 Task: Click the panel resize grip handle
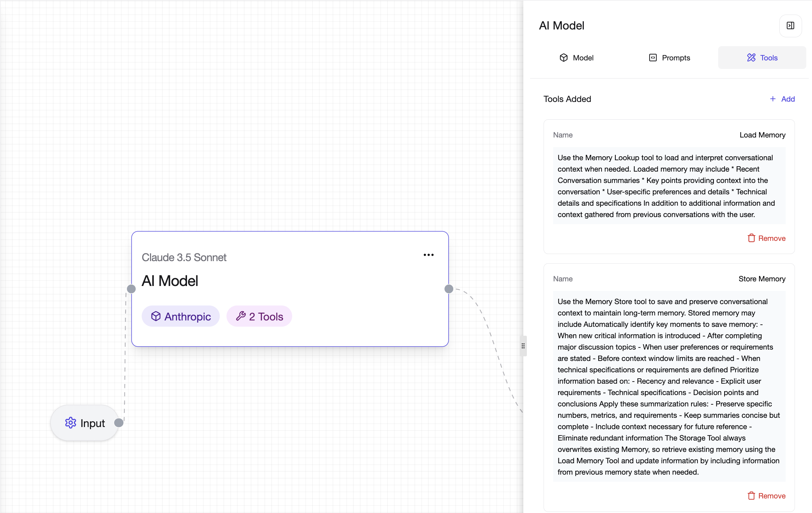[x=523, y=346]
